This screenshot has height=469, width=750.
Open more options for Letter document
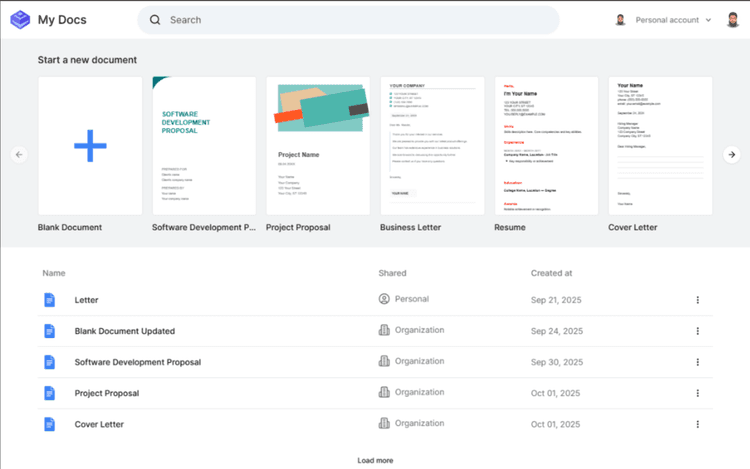[697, 300]
